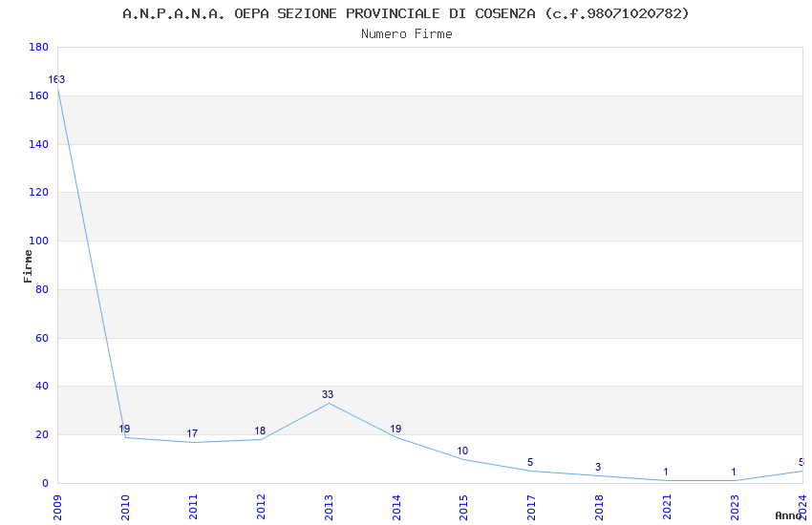Click the x-axis year 2009

click(57, 508)
